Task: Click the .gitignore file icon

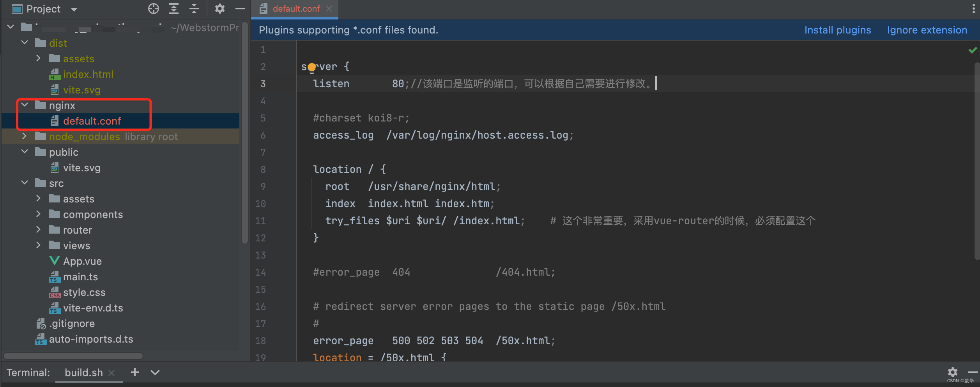Action: click(41, 324)
